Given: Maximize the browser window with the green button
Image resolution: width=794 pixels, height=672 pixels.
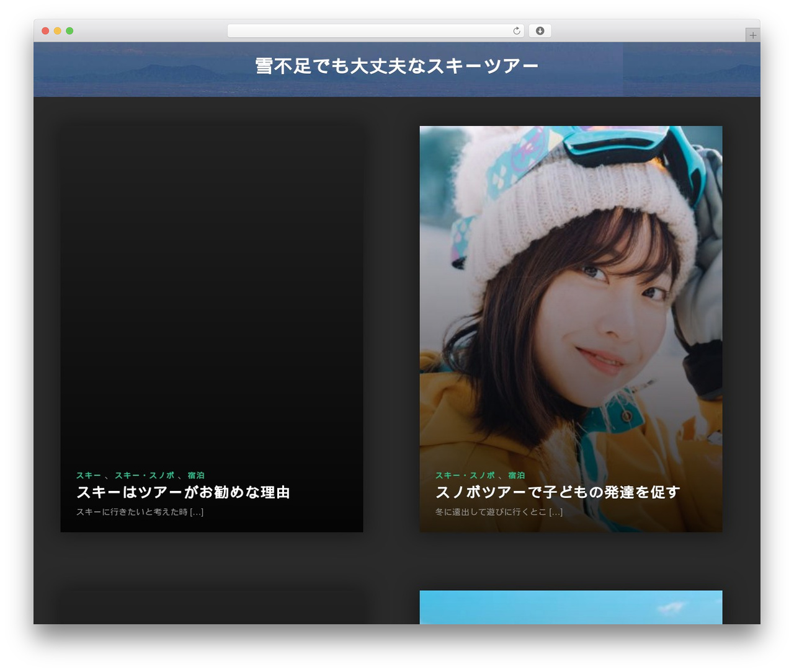Looking at the screenshot, I should (x=69, y=31).
